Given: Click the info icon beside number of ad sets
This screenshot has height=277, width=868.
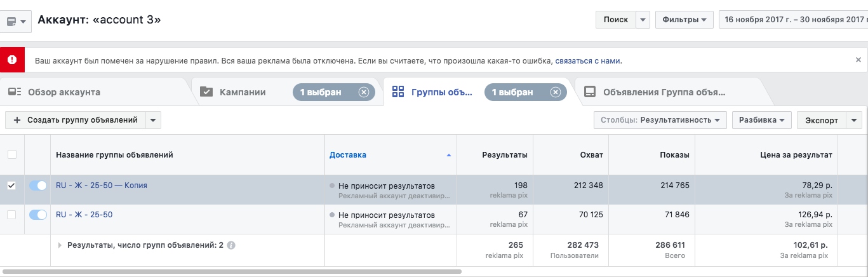Looking at the screenshot, I should pyautogui.click(x=231, y=245).
